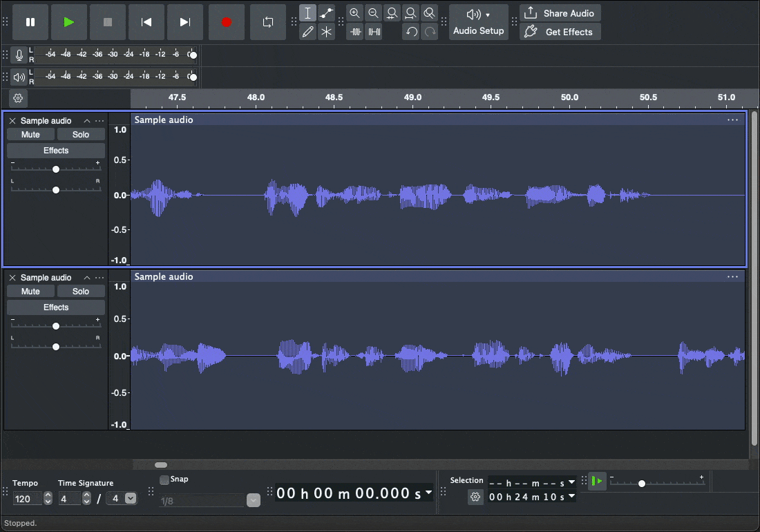Collapse the first Sample audio track
The image size is (760, 532).
coord(87,121)
